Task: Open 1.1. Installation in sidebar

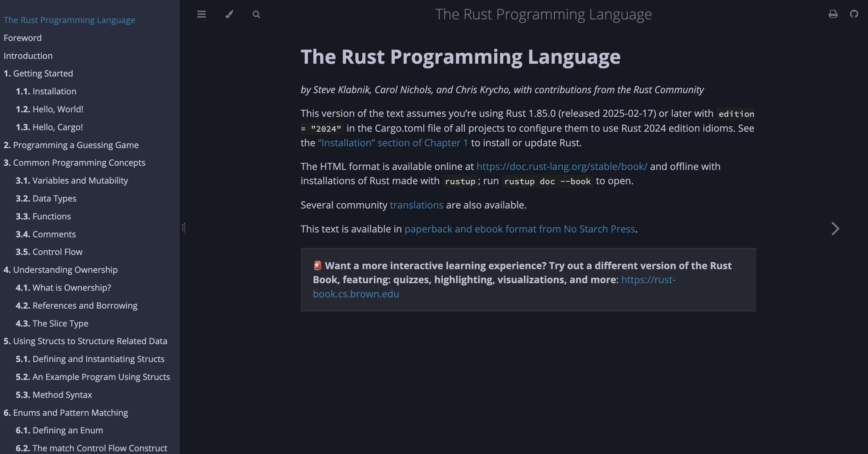Action: click(x=46, y=91)
